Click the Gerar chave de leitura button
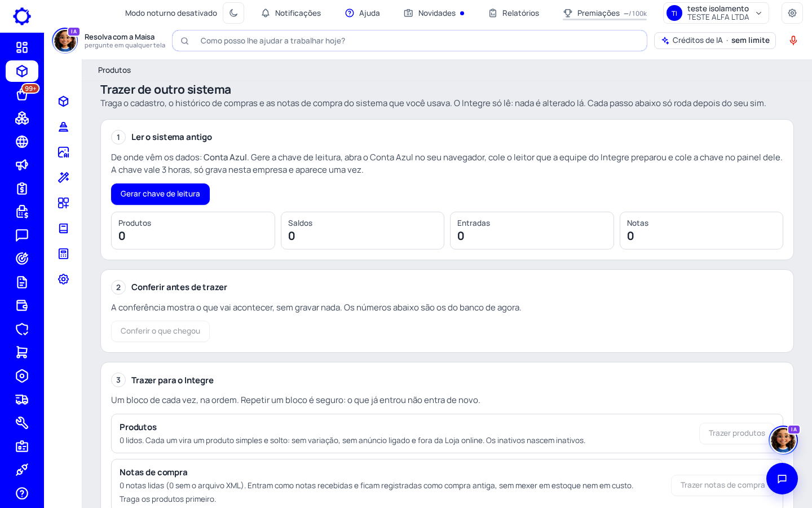Viewport: 812px width, 508px height. click(x=160, y=194)
